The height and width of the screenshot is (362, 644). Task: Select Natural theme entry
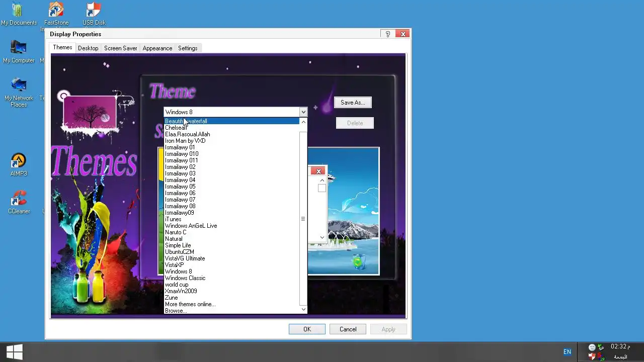(x=232, y=239)
